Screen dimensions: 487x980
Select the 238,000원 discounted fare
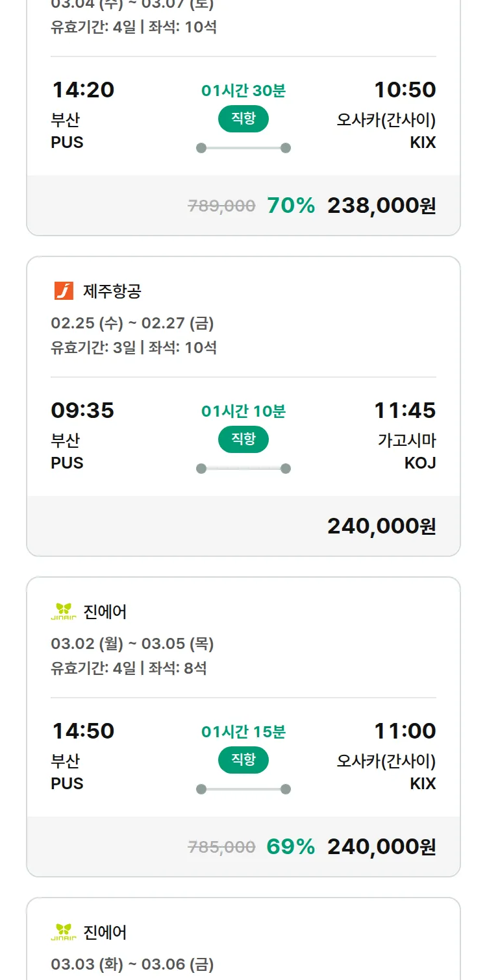point(381,206)
